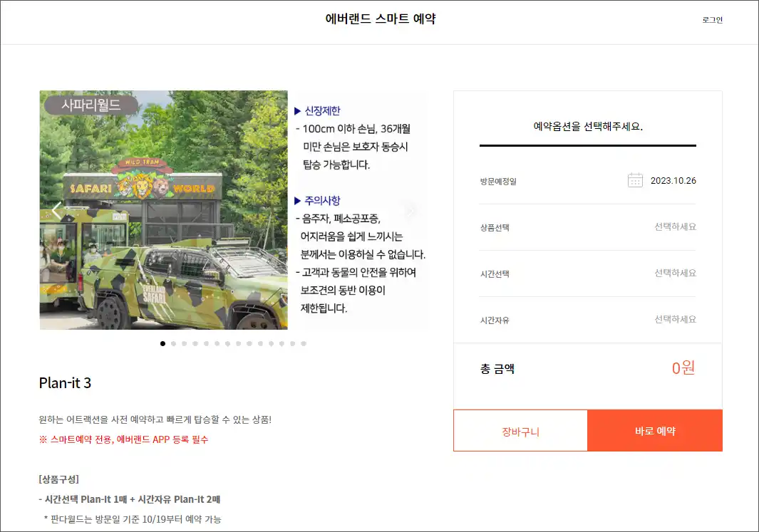Click the Plan-it 3 product title
This screenshot has height=532, width=759.
click(x=65, y=383)
